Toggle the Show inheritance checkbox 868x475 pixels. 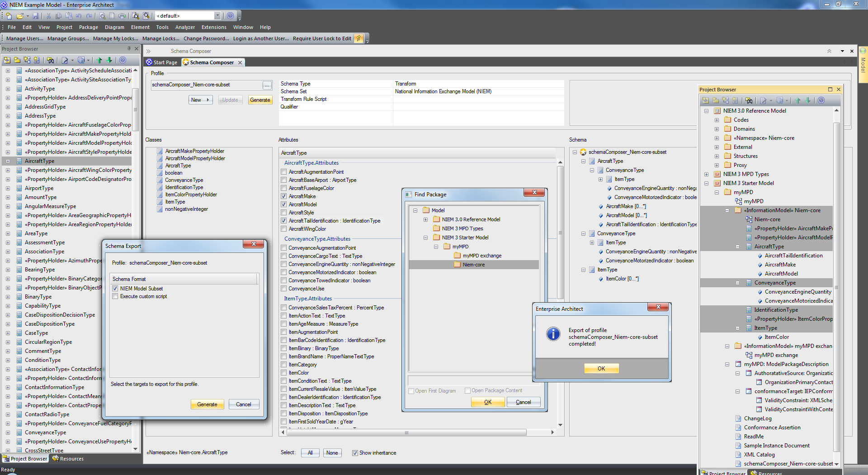point(355,453)
